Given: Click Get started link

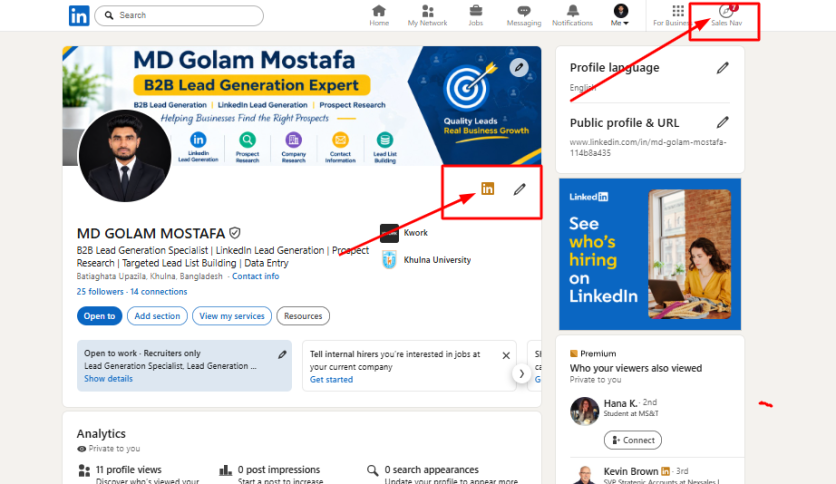Looking at the screenshot, I should tap(331, 380).
